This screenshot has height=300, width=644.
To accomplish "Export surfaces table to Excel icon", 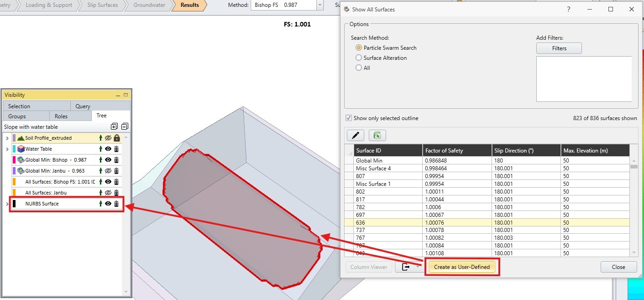I will 377,135.
